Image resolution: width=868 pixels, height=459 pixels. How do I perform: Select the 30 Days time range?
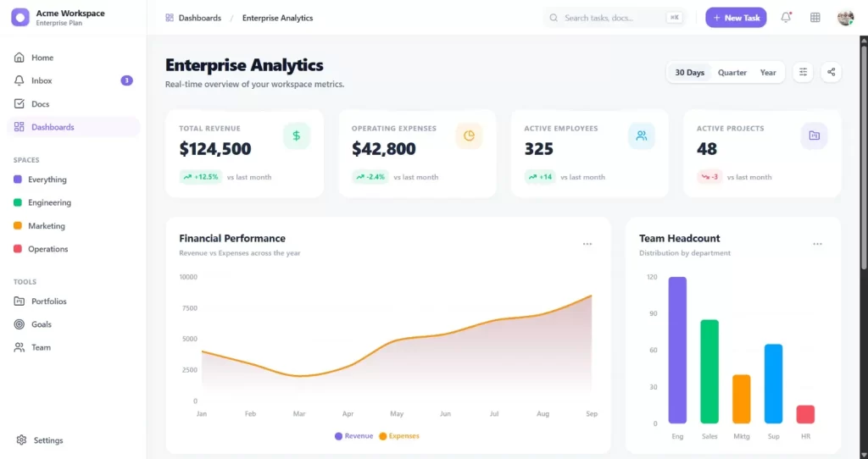[689, 73]
